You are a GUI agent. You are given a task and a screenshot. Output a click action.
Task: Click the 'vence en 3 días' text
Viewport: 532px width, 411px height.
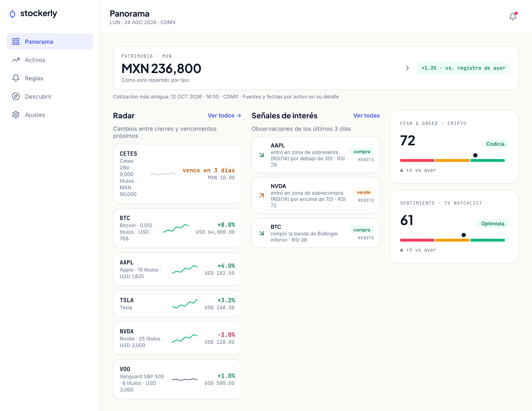click(x=209, y=170)
